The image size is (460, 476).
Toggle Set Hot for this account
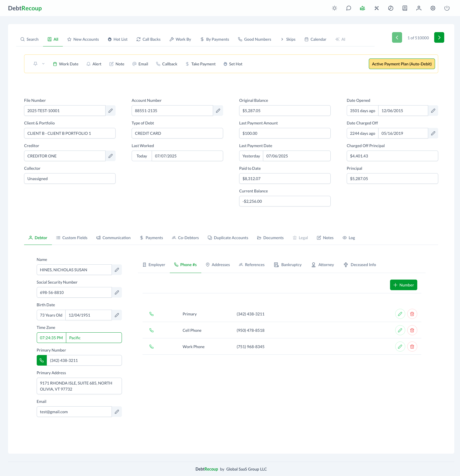(x=233, y=64)
